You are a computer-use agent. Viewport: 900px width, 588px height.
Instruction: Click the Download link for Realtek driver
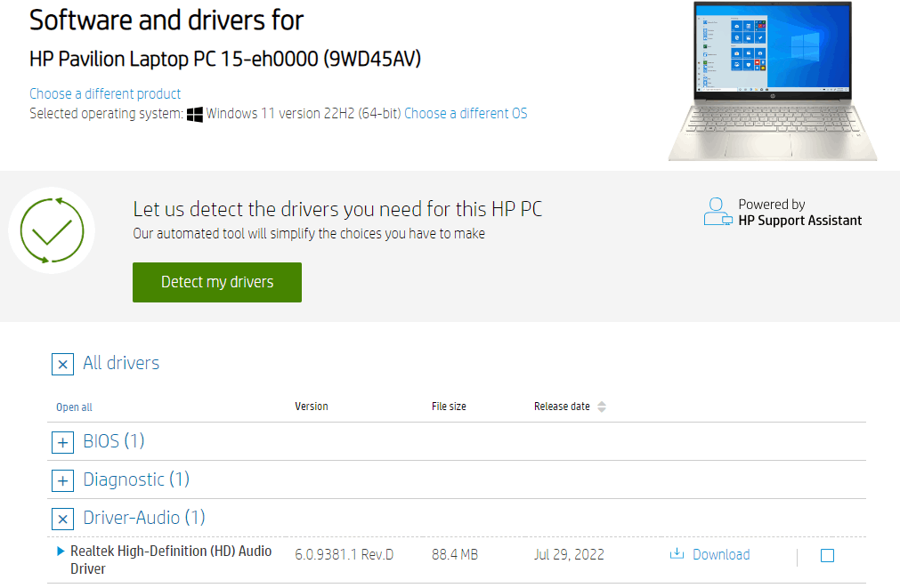pos(721,555)
